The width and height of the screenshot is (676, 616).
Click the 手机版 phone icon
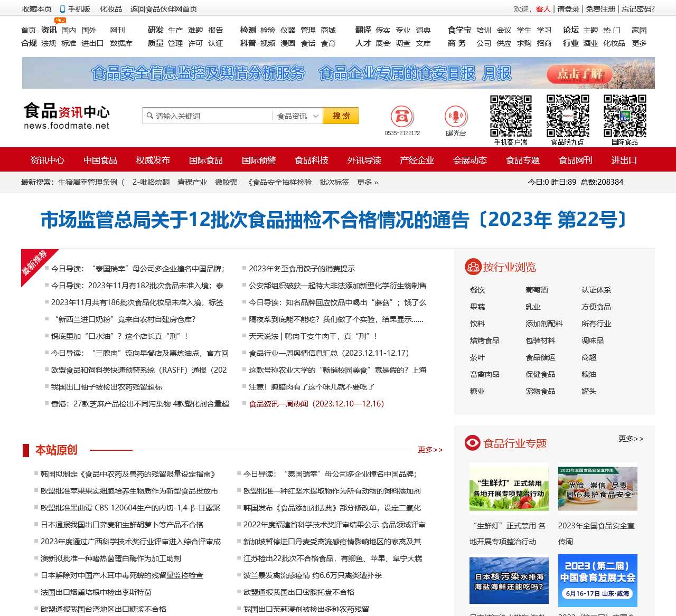coord(62,9)
